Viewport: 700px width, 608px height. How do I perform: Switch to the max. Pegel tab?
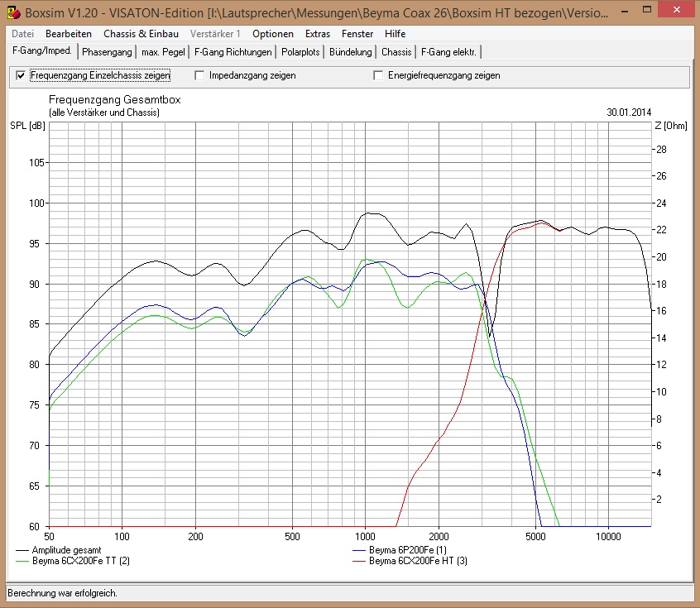click(163, 52)
